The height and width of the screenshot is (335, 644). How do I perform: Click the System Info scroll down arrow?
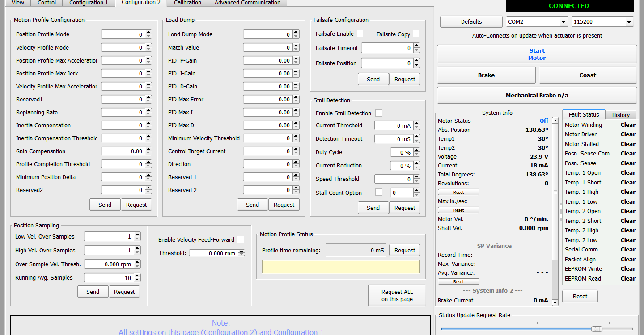[x=555, y=302]
